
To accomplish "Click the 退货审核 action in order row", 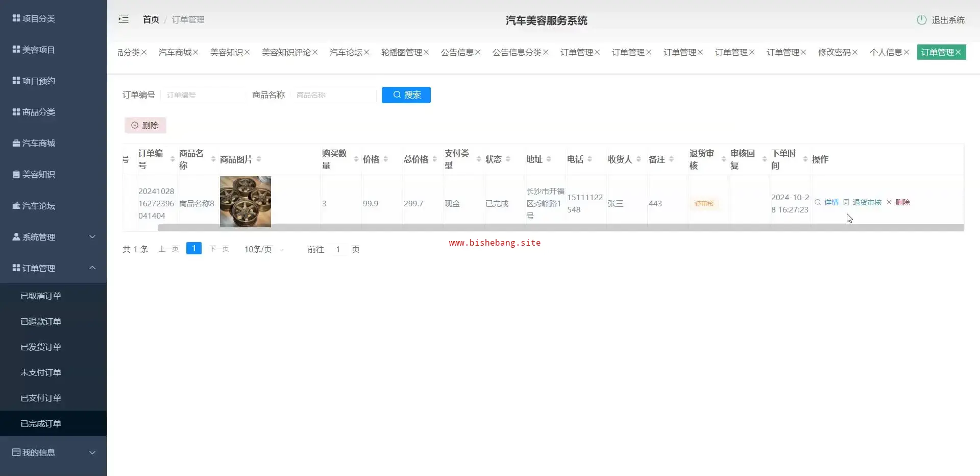I will click(866, 202).
